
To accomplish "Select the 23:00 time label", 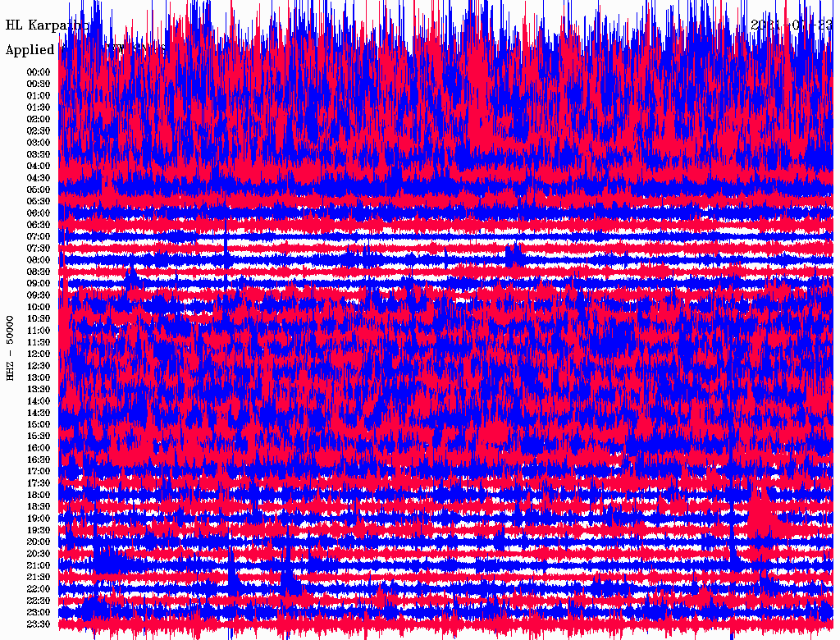I will (x=39, y=613).
